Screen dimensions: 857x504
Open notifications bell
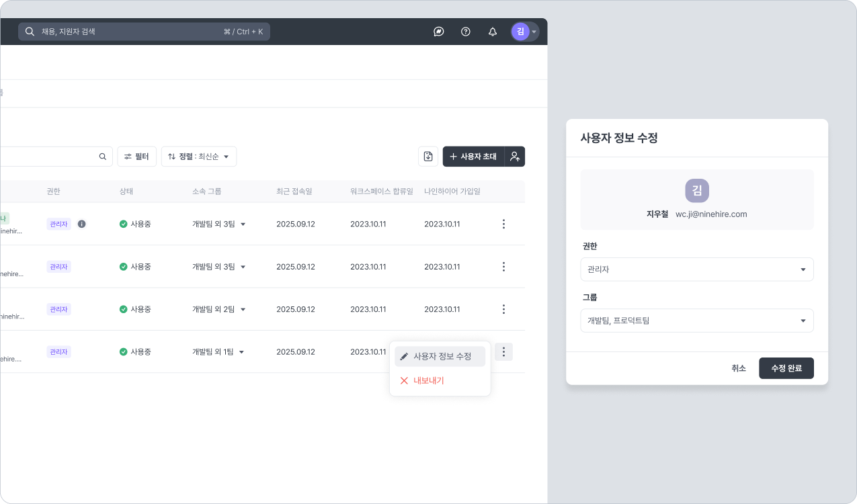click(x=493, y=32)
